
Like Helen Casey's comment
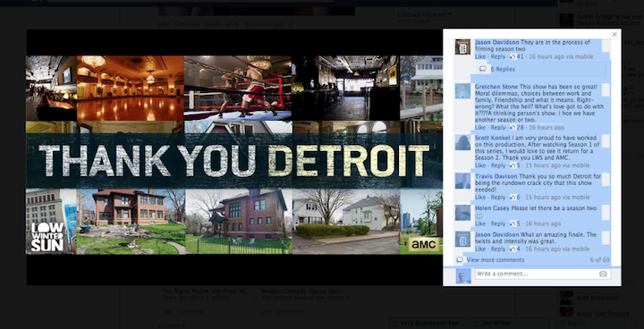point(480,224)
